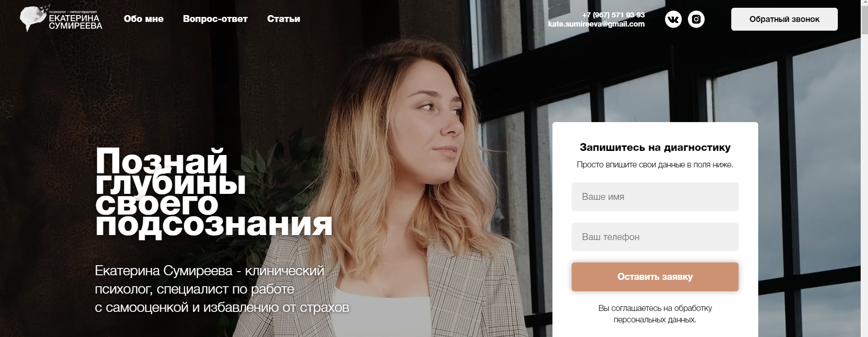Click the клинический психолог description paragraph

(222, 289)
